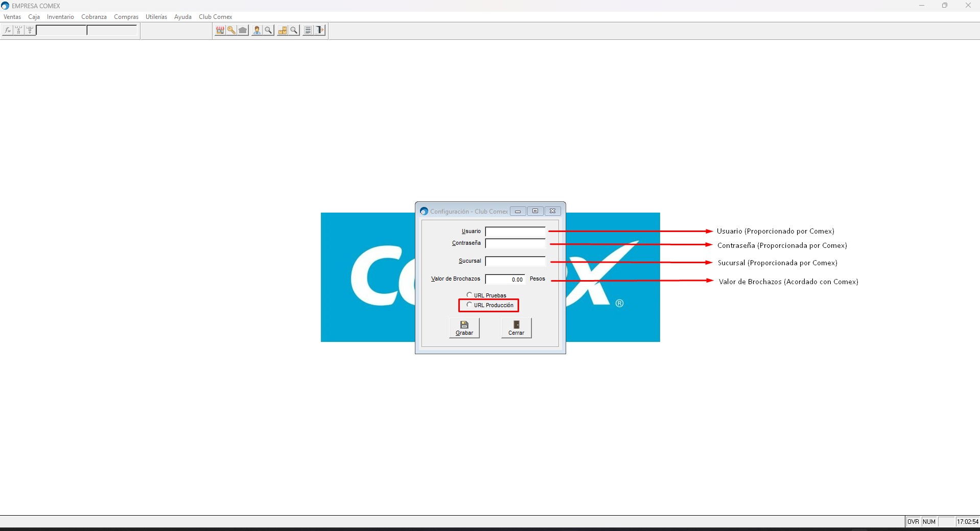Open the Ayuda menu
Image resolution: width=980 pixels, height=531 pixels.
coord(183,17)
